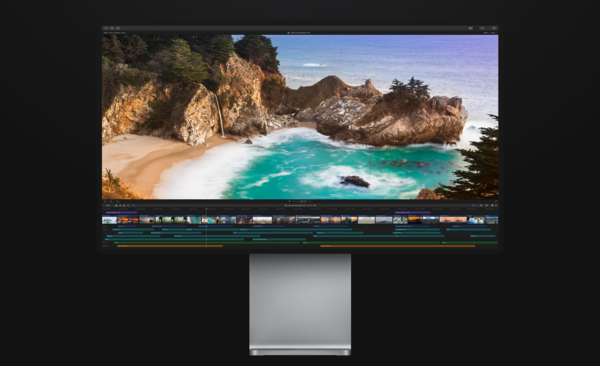Select the turquoise cove clip under the playhead
Screen dimensions: 600x366
[x=211, y=220]
